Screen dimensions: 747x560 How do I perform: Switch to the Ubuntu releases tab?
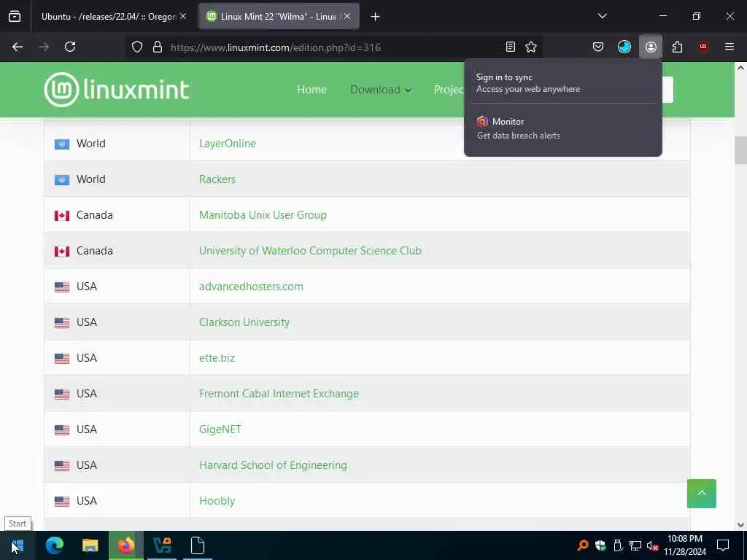pyautogui.click(x=109, y=16)
